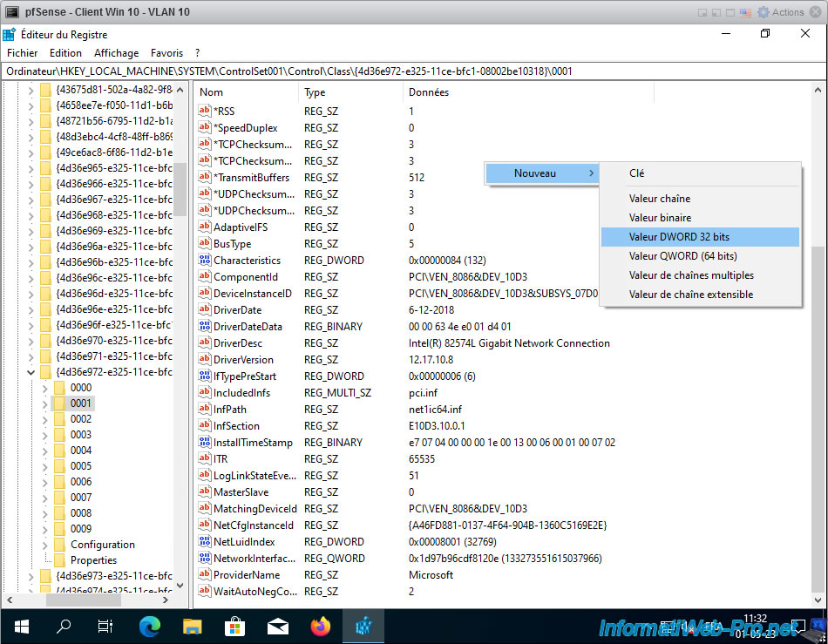Screen dimensions: 828x644
Task: Click the Registry Editor taskbar icon
Action: coord(363,627)
